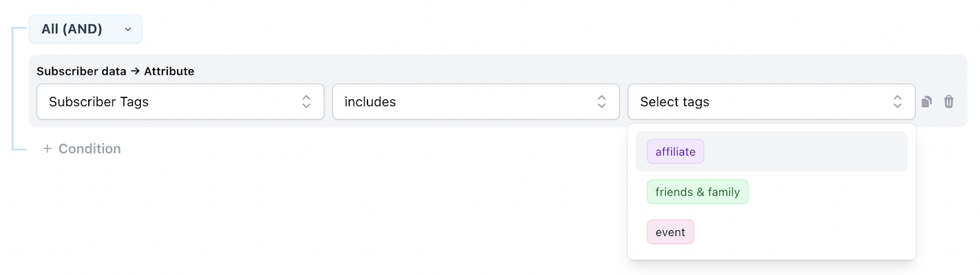Viewport: 980px width, 275px height.
Task: Change the includes operator dropdown
Action: point(475,102)
